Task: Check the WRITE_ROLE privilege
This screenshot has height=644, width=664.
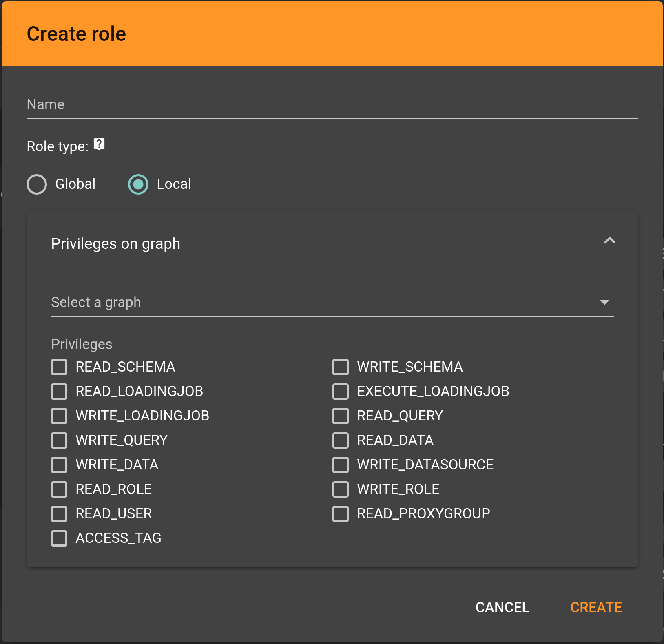Action: pos(341,489)
